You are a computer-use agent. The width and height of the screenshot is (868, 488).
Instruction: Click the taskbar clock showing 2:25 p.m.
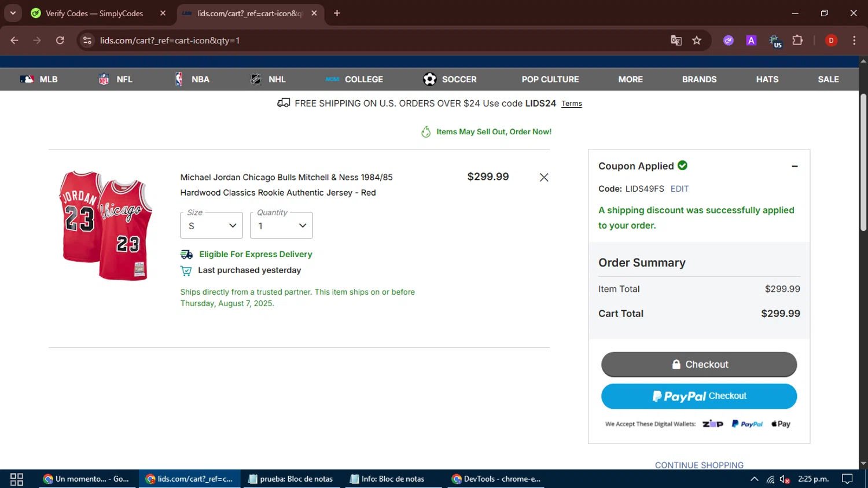pos(814,479)
